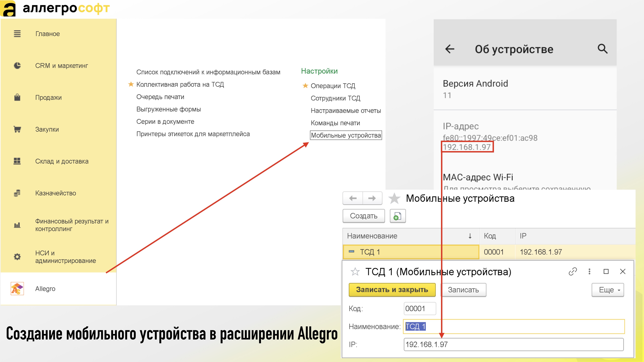Click the Записать button
This screenshot has height=362, width=644.
click(x=463, y=290)
